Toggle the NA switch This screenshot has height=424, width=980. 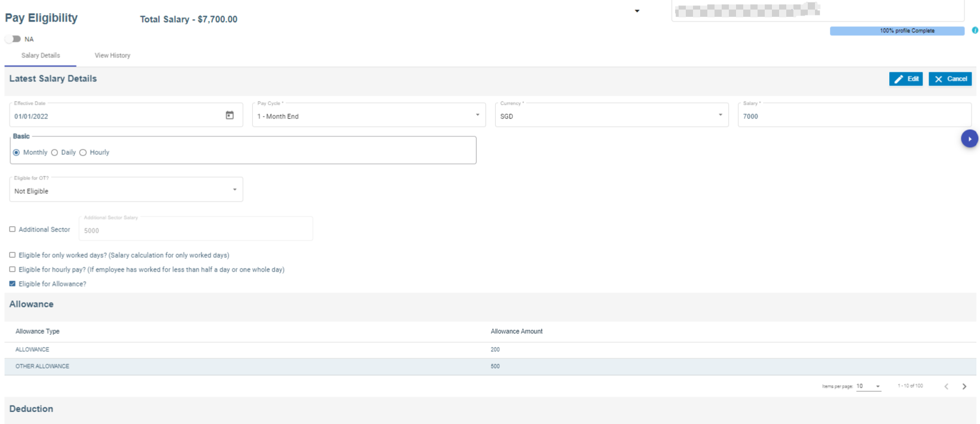(13, 39)
